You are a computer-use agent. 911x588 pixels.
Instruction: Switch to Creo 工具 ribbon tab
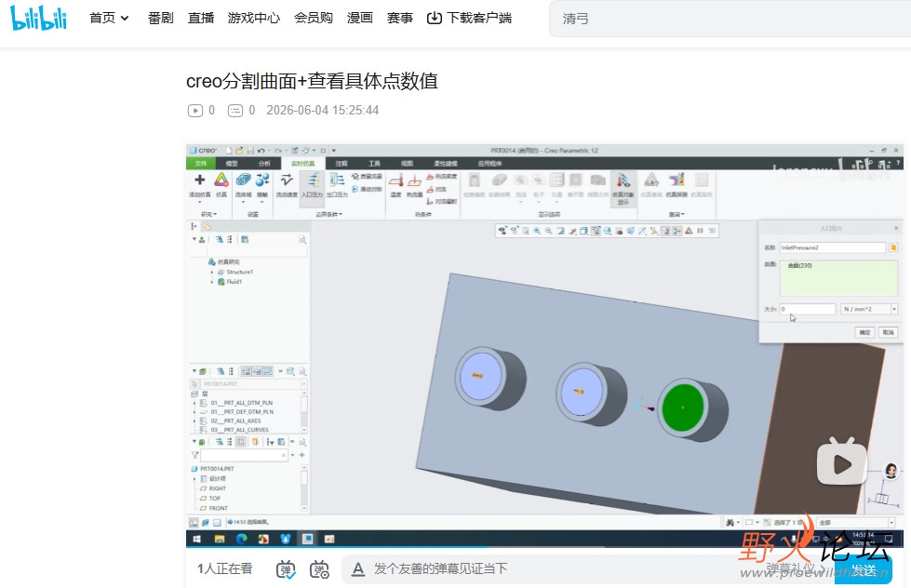point(374,163)
